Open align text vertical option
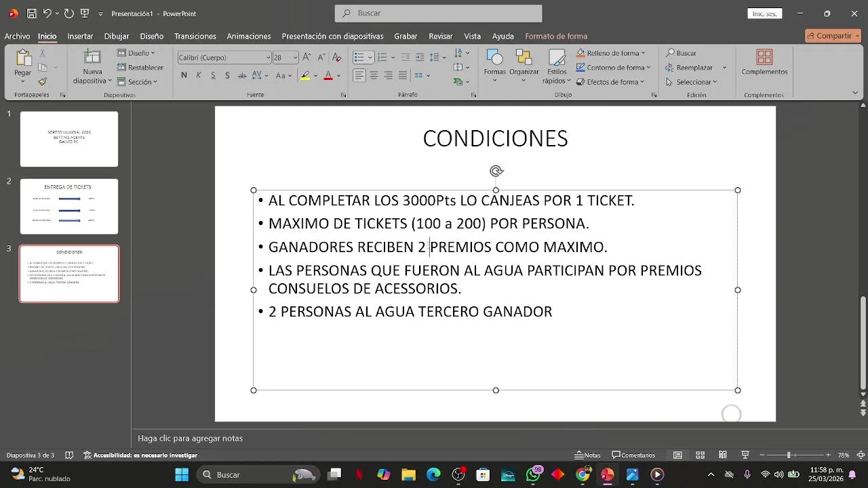The width and height of the screenshot is (868, 488). (462, 67)
